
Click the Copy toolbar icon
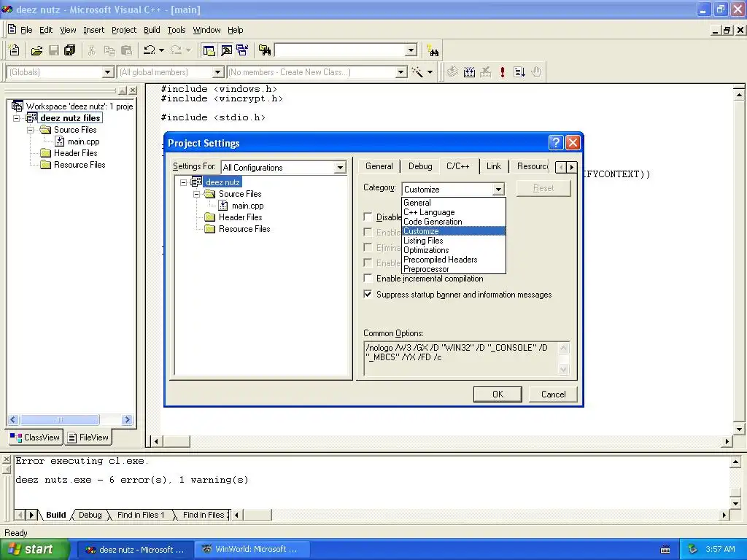pyautogui.click(x=109, y=50)
